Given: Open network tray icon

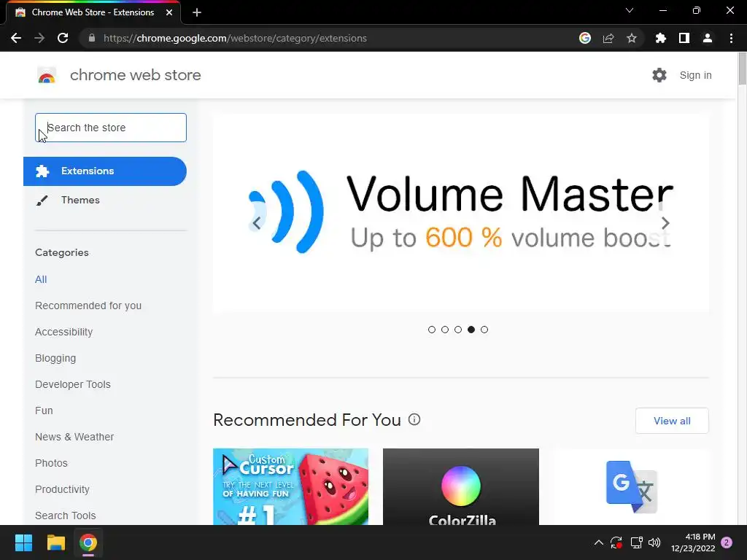Looking at the screenshot, I should pos(636,542).
